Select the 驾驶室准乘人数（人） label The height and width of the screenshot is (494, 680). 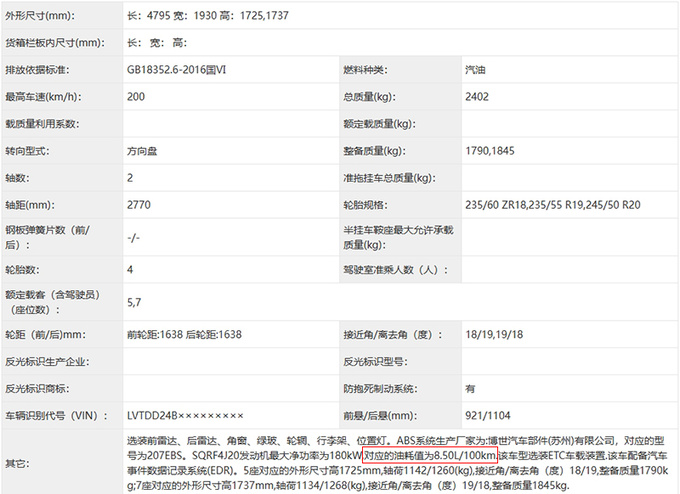[395, 270]
